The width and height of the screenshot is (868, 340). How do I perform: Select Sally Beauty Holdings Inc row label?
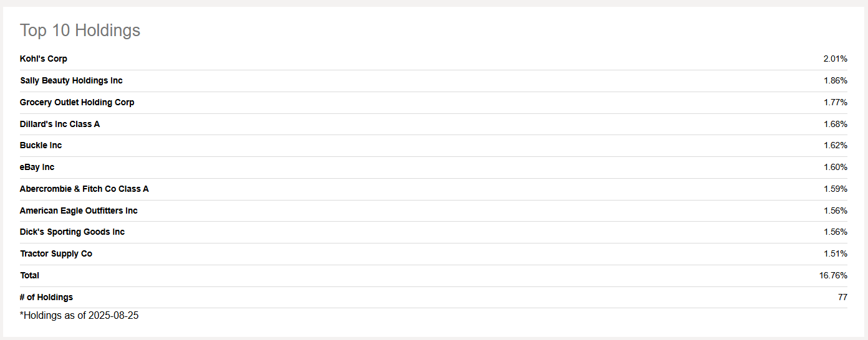pyautogui.click(x=71, y=80)
